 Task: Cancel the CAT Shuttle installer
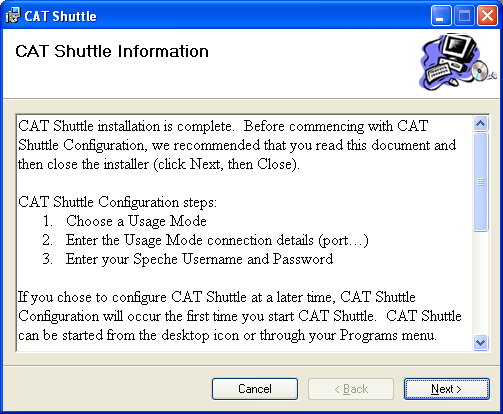(255, 389)
